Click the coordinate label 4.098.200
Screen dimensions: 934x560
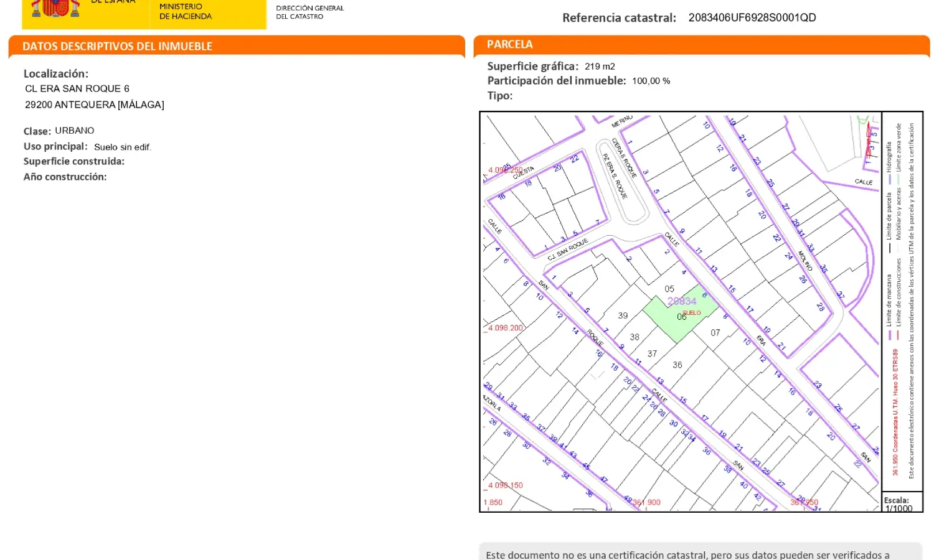tap(504, 327)
